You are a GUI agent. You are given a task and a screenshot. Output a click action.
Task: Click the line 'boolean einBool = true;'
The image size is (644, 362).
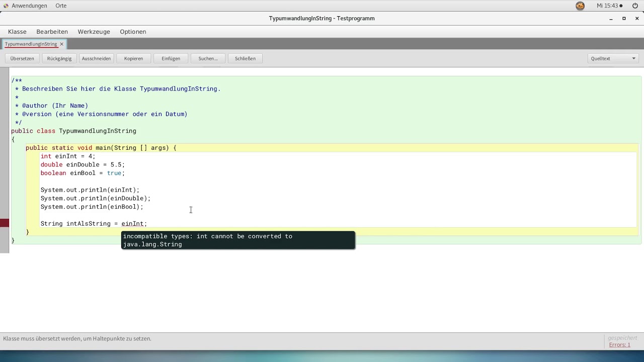(83, 173)
